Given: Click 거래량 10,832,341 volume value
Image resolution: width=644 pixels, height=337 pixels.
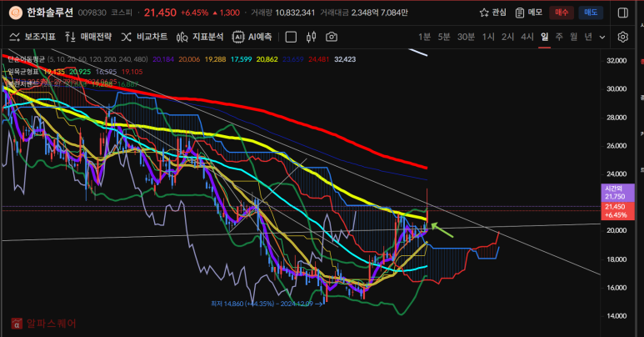Looking at the screenshot, I should point(295,13).
